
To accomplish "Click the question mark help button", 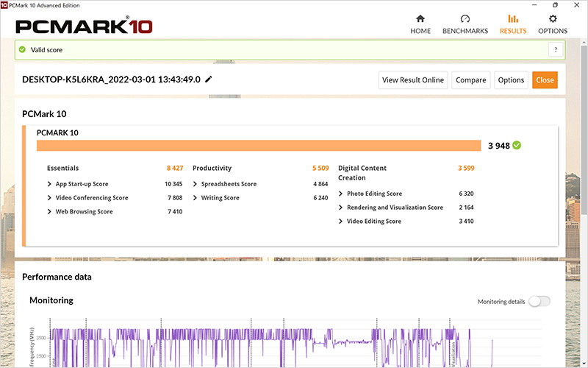I will (555, 49).
